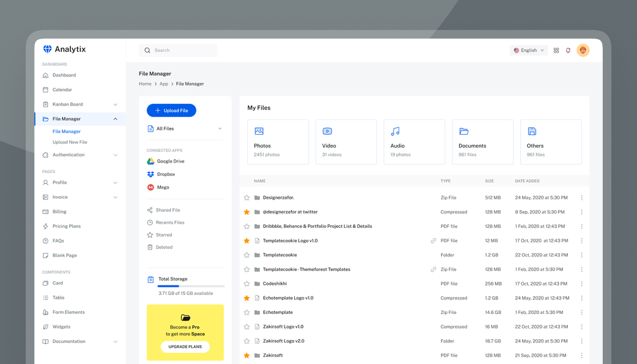This screenshot has width=637, height=364.
Task: Open the Photos category card
Action: 278,142
